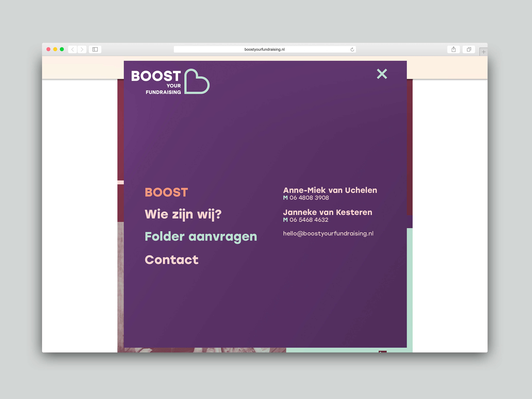Show all tabs overview icon
The height and width of the screenshot is (399, 532).
point(469,49)
